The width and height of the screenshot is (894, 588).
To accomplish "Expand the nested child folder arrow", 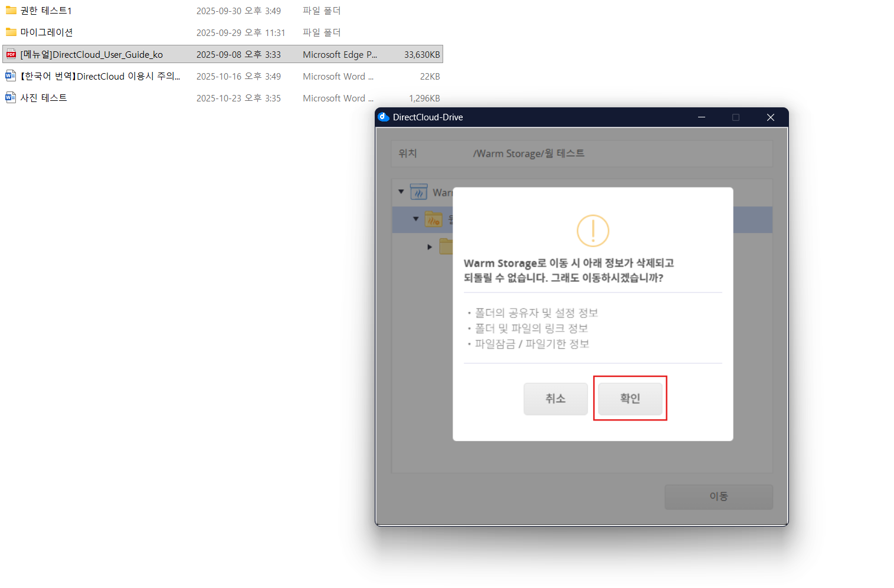I will [430, 247].
